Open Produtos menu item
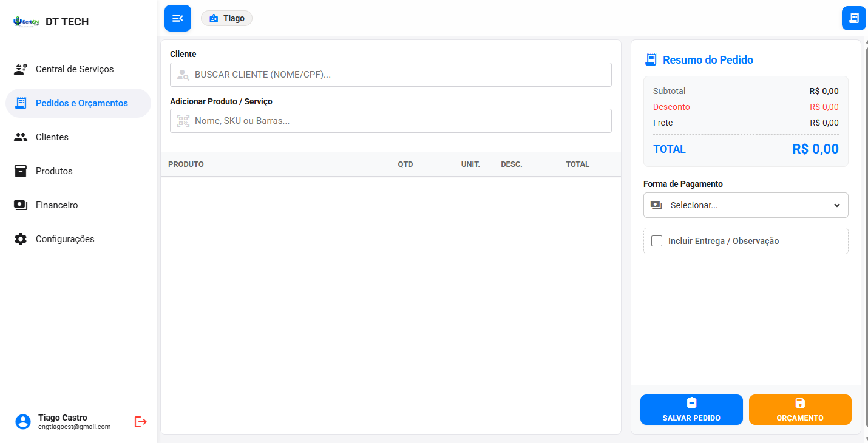Viewport: 868px width, 443px height. click(78, 171)
